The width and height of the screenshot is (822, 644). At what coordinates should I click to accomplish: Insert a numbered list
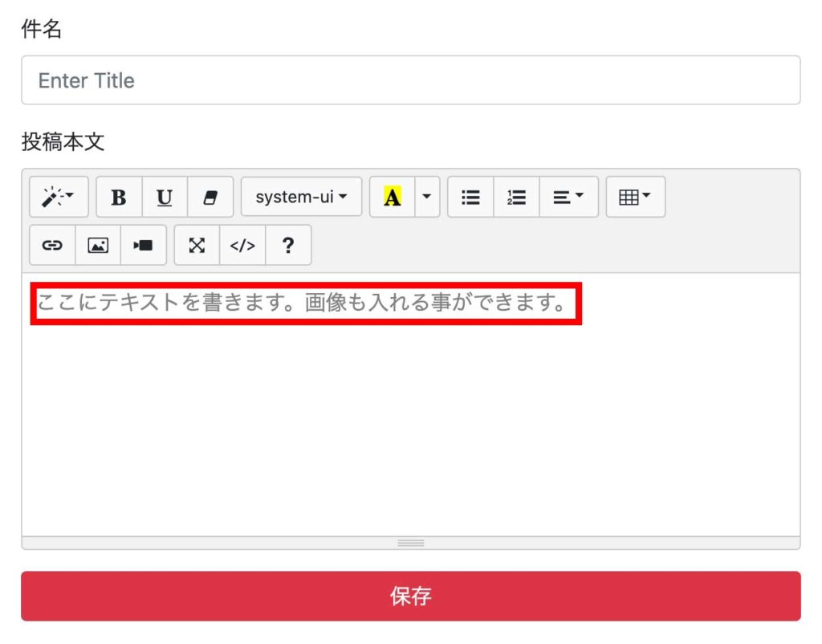pyautogui.click(x=515, y=197)
